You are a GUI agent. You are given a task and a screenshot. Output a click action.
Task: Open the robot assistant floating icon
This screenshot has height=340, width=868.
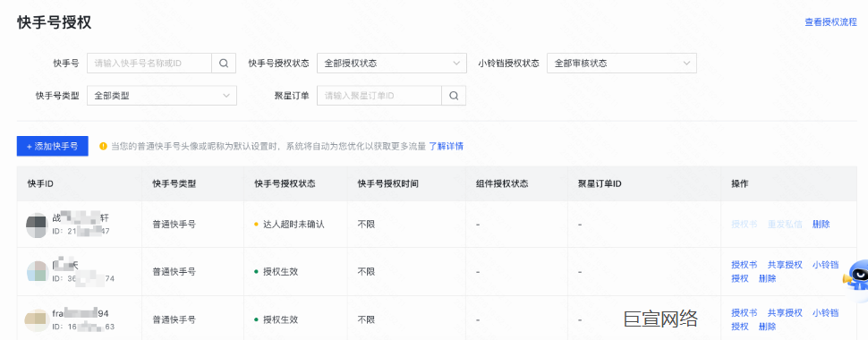pyautogui.click(x=856, y=276)
